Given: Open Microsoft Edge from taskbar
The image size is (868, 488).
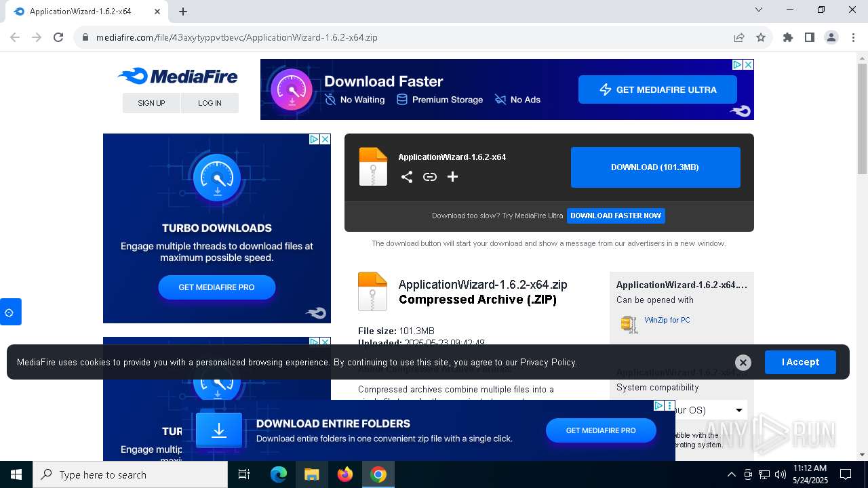Looking at the screenshot, I should (279, 474).
